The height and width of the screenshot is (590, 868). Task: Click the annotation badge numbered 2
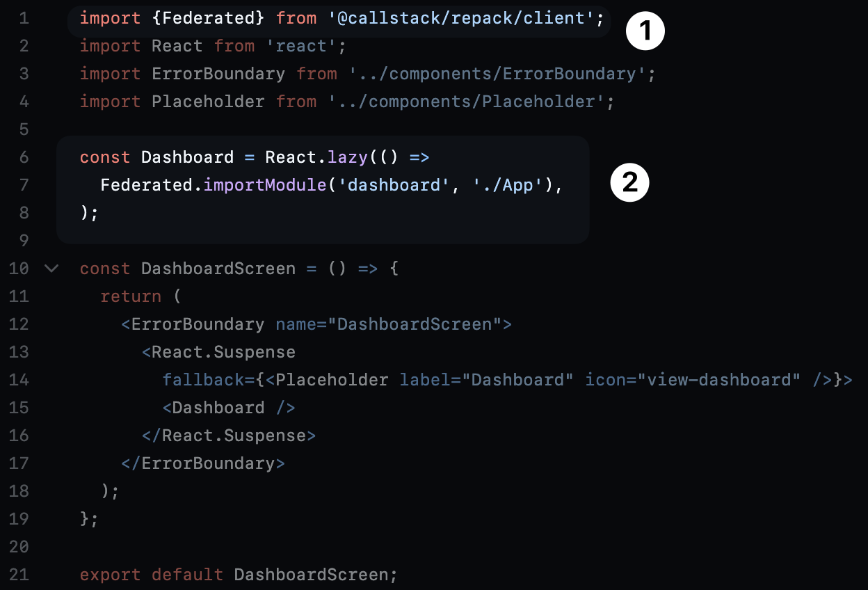(629, 182)
